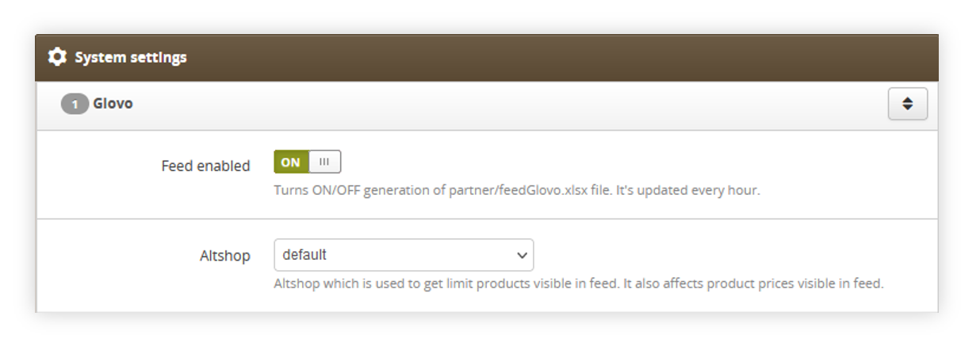The width and height of the screenshot is (980, 354).
Task: Click the chevron arrow in Altshop select
Action: click(522, 256)
